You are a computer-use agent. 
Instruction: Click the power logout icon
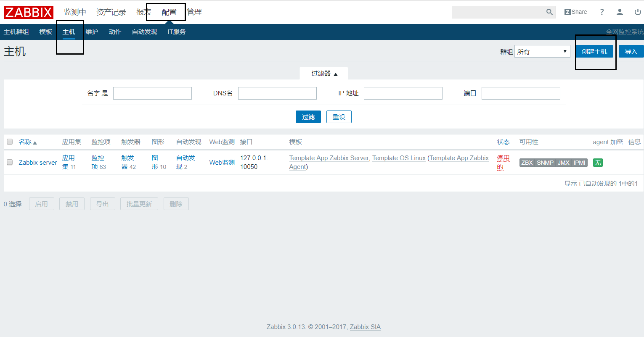tap(638, 12)
